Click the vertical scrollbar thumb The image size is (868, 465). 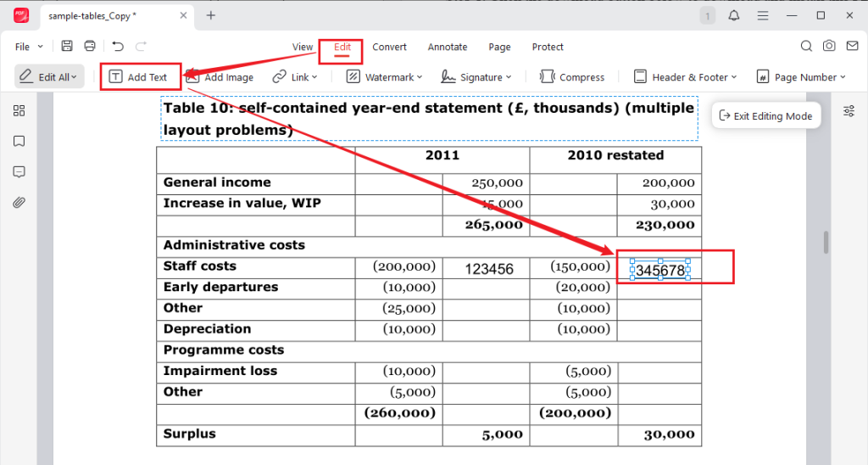click(x=826, y=242)
